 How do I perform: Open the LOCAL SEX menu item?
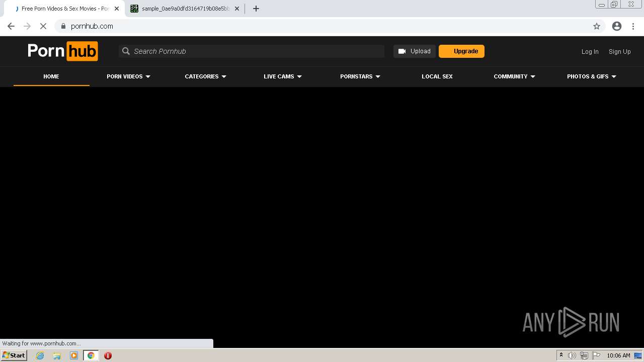click(437, 76)
